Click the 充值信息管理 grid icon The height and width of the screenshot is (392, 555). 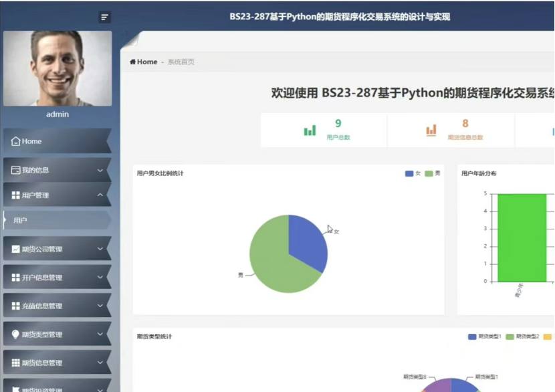[x=15, y=306]
